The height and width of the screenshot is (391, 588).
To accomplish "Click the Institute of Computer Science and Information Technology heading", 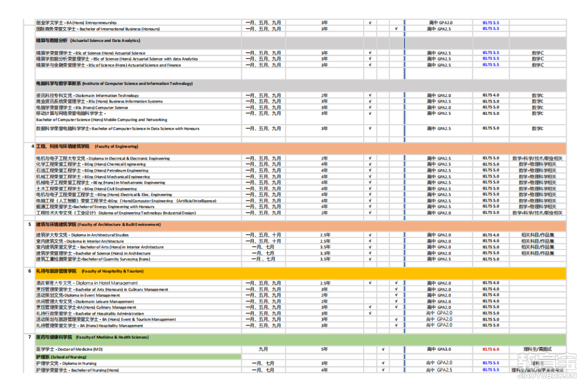I will point(114,84).
